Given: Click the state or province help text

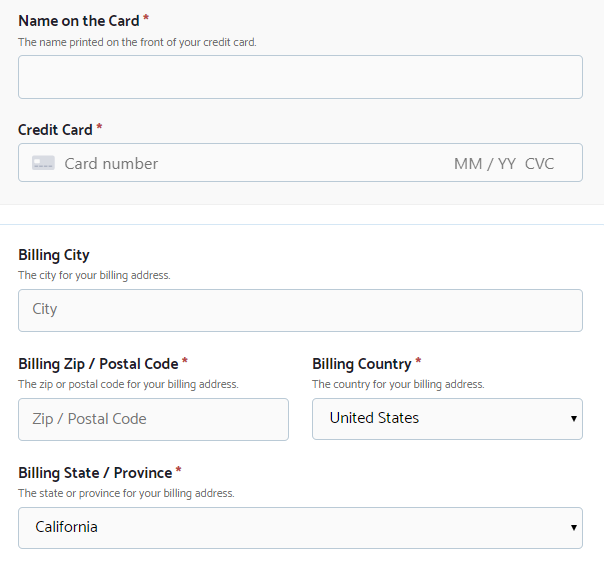Looking at the screenshot, I should (126, 493).
